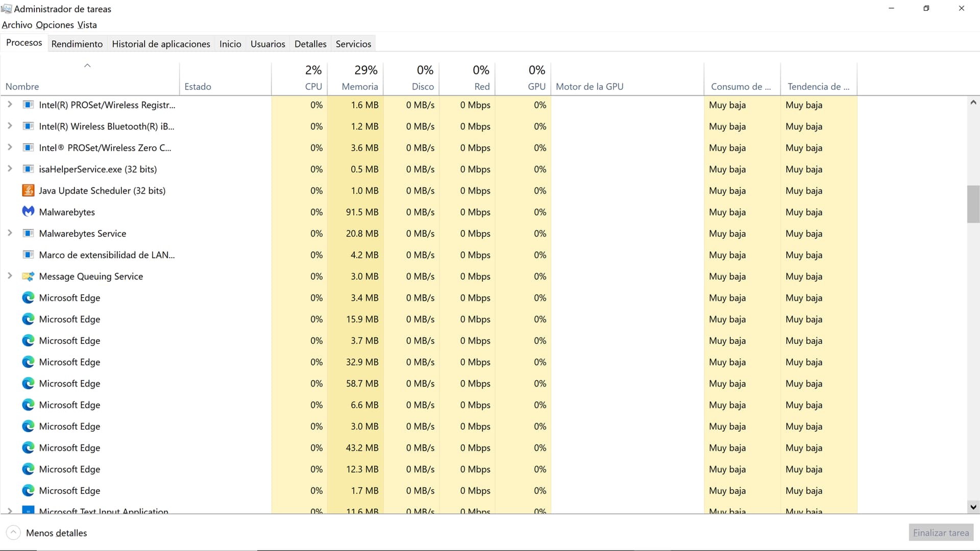Switch to the Inicio tab
The width and height of the screenshot is (980, 551).
pyautogui.click(x=230, y=44)
